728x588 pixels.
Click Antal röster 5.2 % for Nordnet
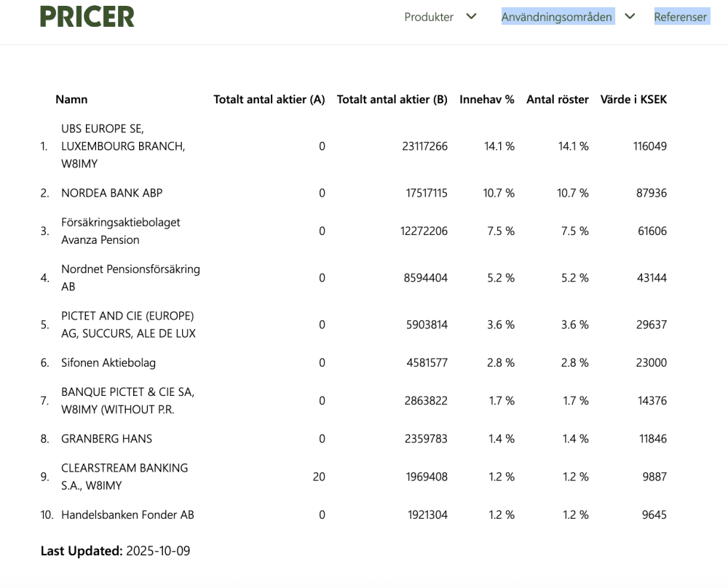(575, 278)
